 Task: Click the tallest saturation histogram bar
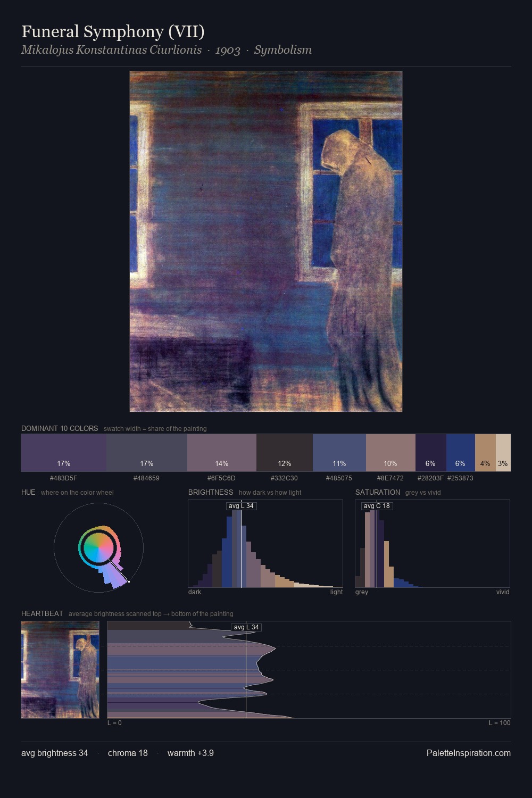(372, 548)
